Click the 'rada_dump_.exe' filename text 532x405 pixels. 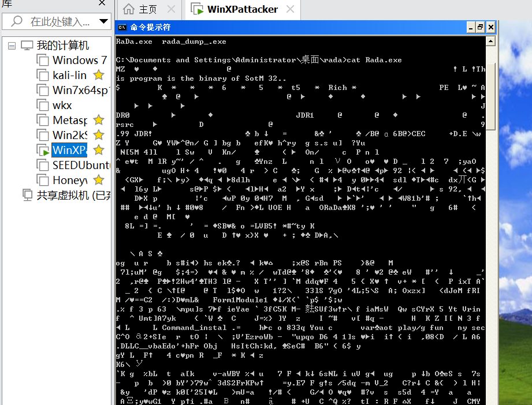click(194, 42)
